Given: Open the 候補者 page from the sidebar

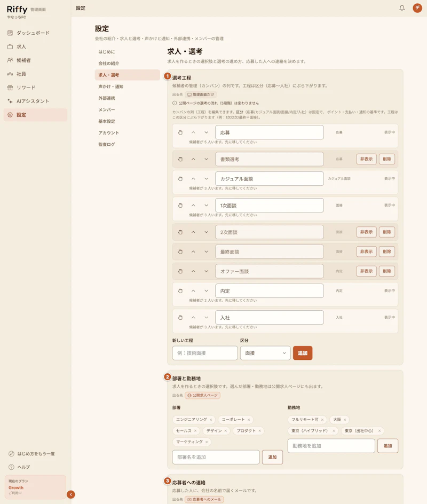Looking at the screenshot, I should point(35,60).
